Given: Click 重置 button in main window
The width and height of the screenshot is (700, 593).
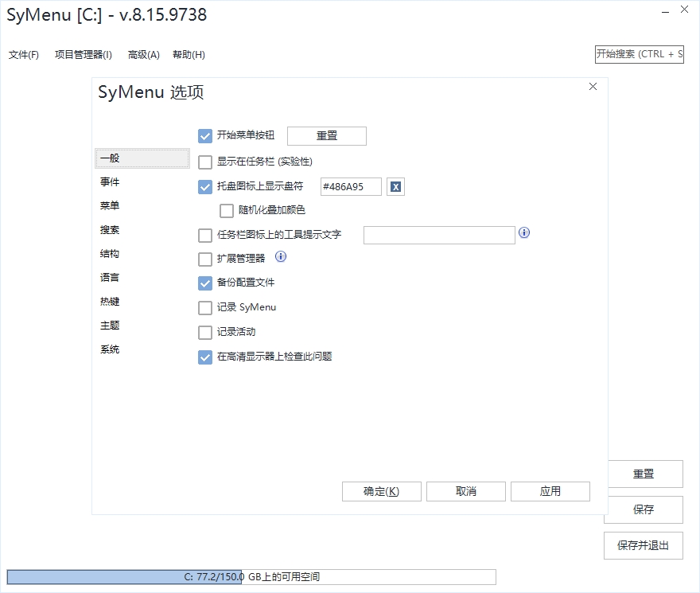Looking at the screenshot, I should coord(646,474).
